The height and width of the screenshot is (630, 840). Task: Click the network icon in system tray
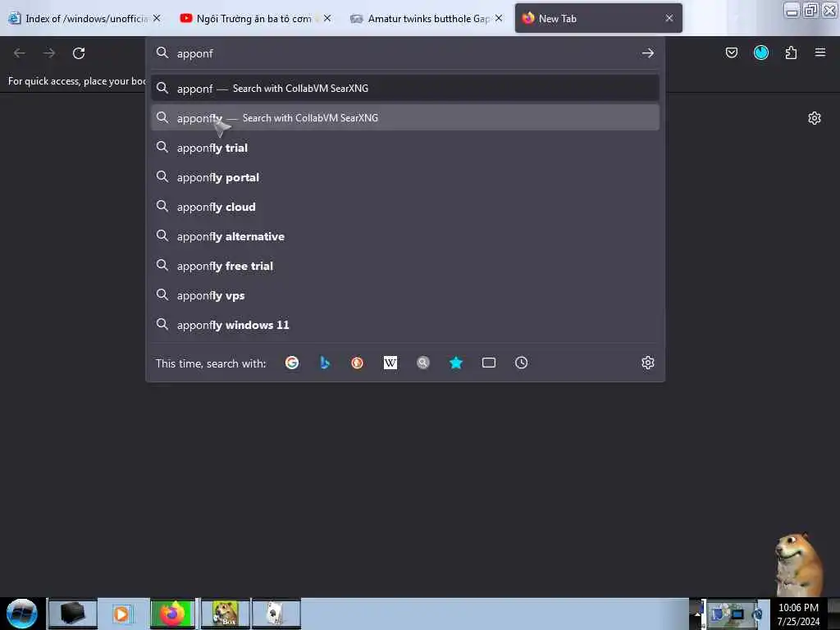(x=737, y=614)
